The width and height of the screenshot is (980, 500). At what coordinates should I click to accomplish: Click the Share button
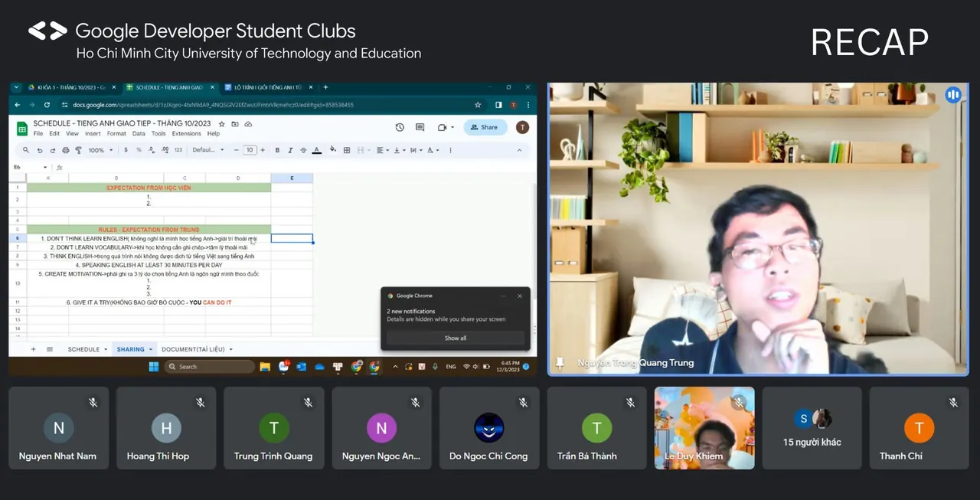point(485,127)
